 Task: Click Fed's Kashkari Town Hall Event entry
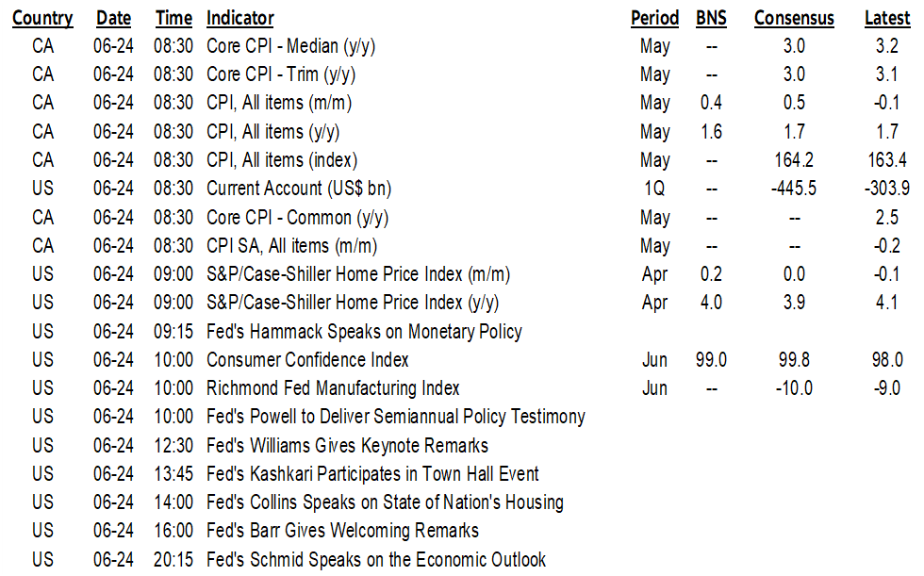[x=372, y=474]
